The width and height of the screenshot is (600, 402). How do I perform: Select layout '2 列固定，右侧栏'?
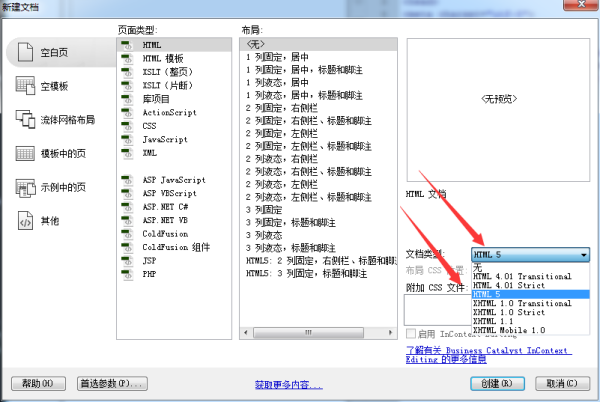(318, 108)
